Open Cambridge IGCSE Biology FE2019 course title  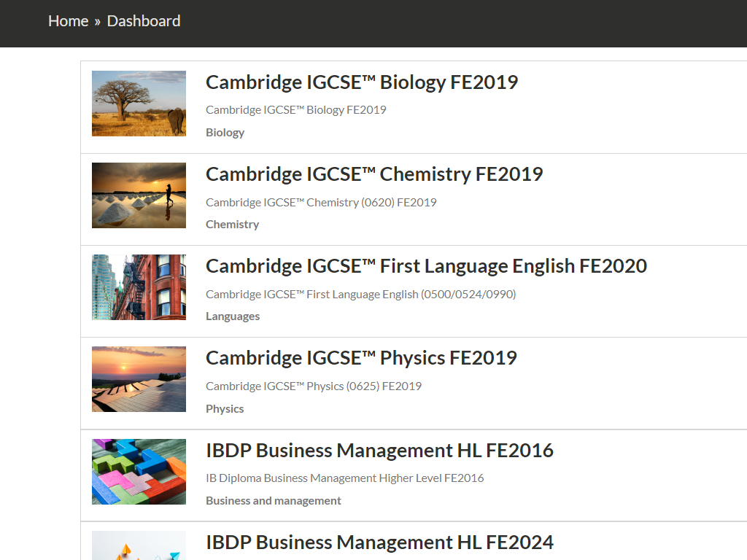coord(362,82)
